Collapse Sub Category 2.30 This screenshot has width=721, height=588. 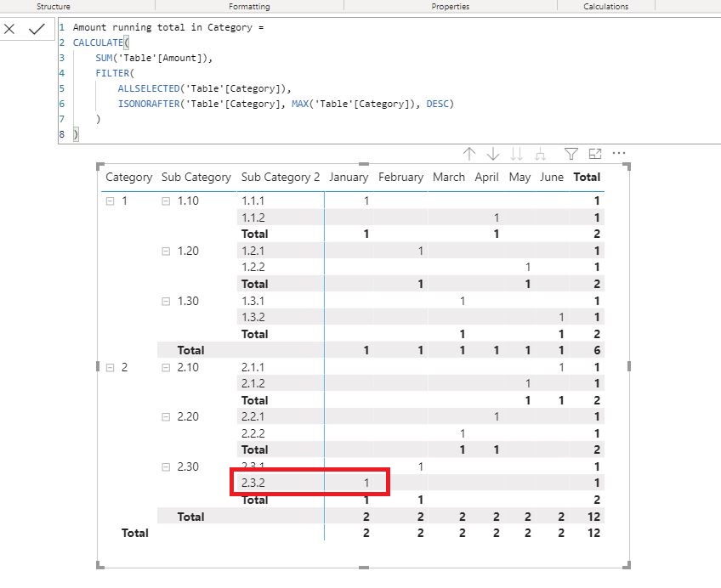(166, 466)
